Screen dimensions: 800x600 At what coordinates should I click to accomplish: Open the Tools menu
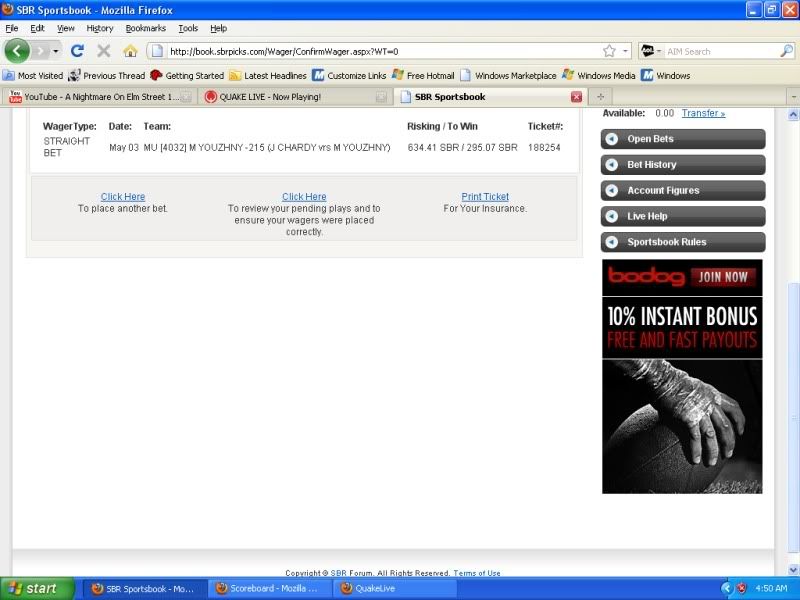[x=188, y=28]
